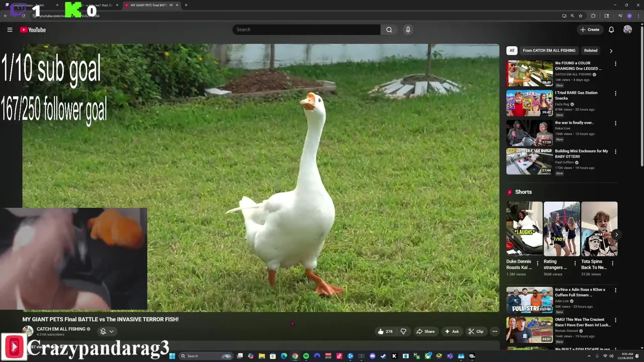Open options for 'Building Mini Enclosure' video

point(615,151)
